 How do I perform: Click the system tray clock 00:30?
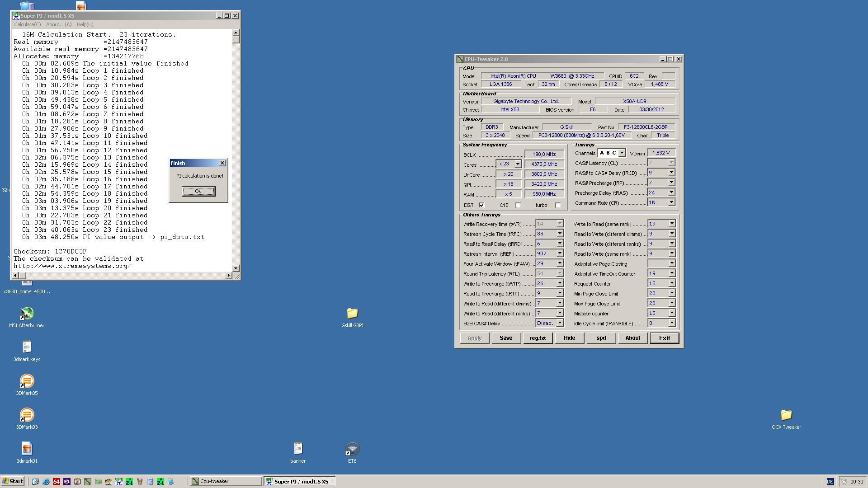(x=856, y=482)
